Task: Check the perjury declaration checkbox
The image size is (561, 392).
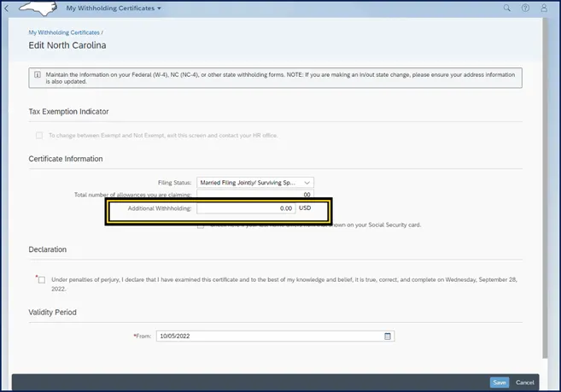Action: click(42, 280)
